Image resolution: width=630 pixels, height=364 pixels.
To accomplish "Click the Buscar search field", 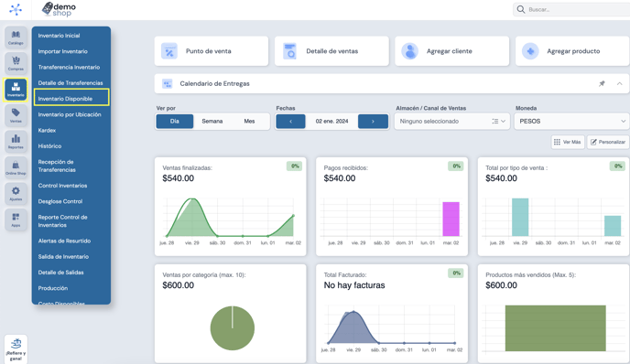I will click(x=572, y=9).
